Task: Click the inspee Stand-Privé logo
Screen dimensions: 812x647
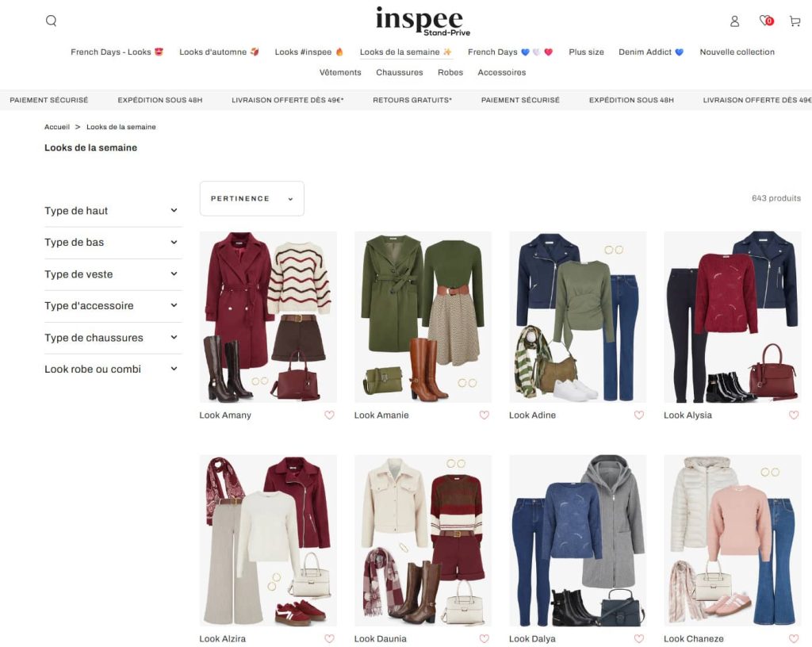Action: point(419,21)
